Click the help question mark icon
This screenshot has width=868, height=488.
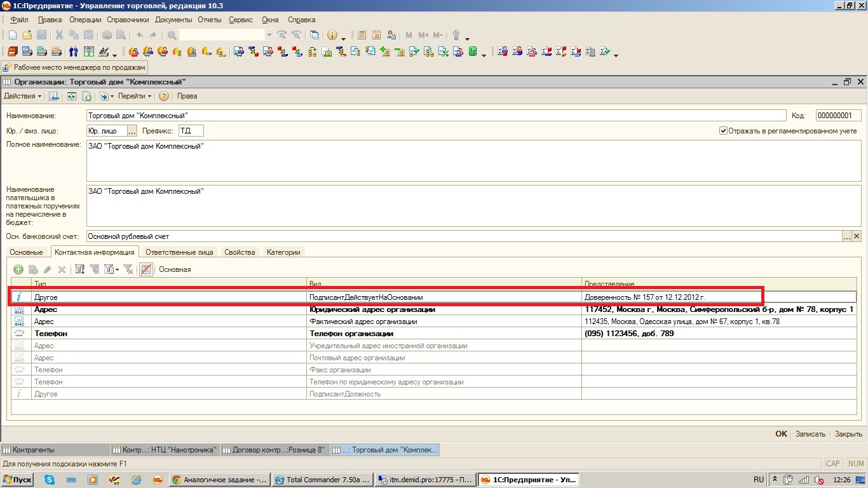pos(164,97)
